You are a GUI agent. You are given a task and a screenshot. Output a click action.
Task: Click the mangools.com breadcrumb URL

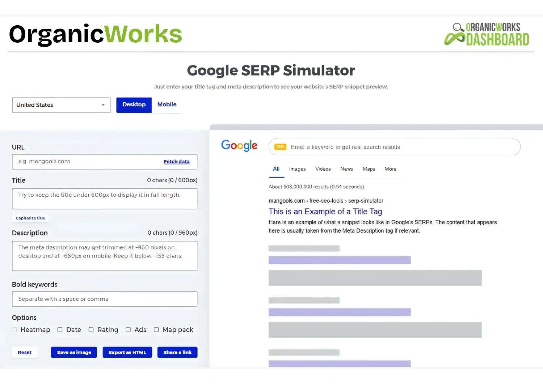point(326,201)
